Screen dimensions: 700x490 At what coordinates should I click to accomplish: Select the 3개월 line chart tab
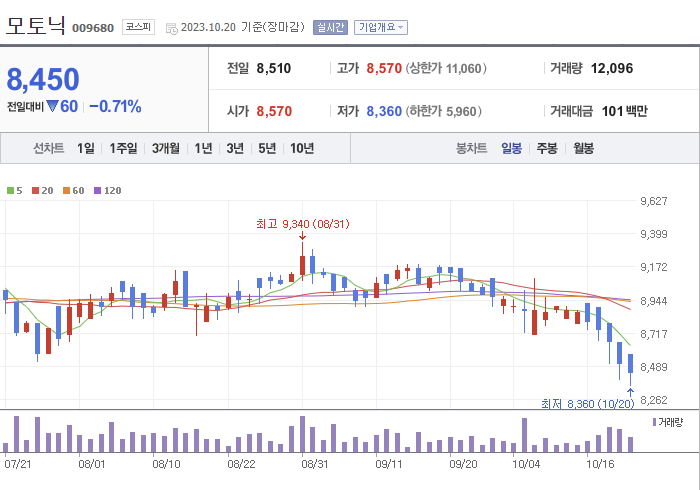(x=166, y=148)
